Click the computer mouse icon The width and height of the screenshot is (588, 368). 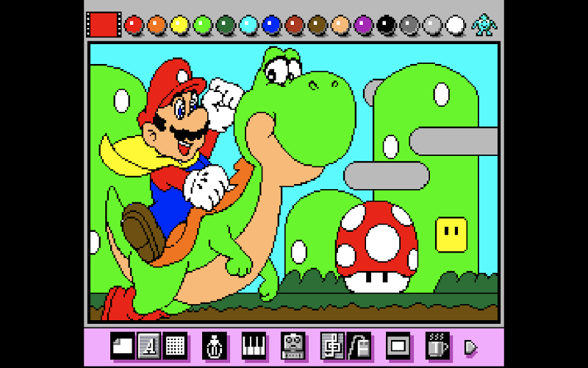click(357, 345)
